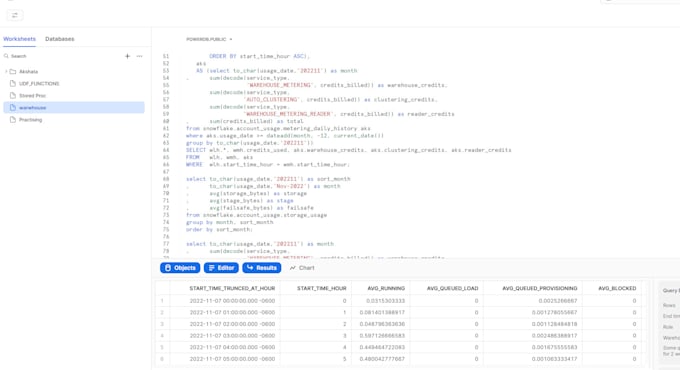The width and height of the screenshot is (680, 370).
Task: Sort by START_TIME_TRUNCED_AT_HOUR column header
Action: pos(232,288)
